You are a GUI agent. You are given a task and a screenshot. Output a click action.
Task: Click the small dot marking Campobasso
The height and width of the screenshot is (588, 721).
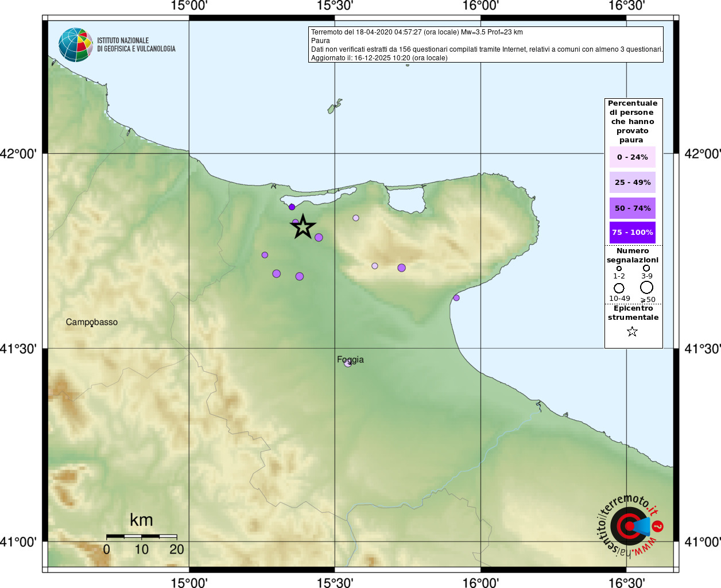[x=92, y=325]
